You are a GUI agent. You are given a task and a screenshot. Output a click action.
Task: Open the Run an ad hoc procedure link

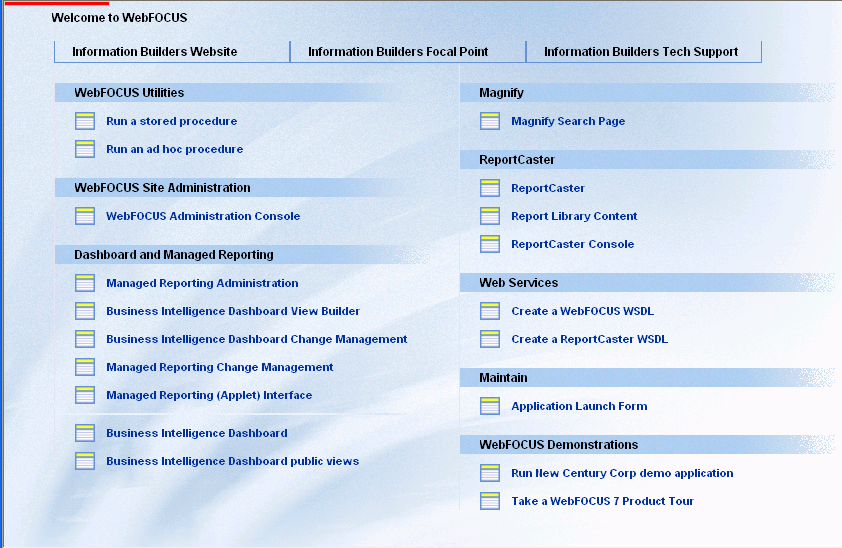click(x=175, y=149)
